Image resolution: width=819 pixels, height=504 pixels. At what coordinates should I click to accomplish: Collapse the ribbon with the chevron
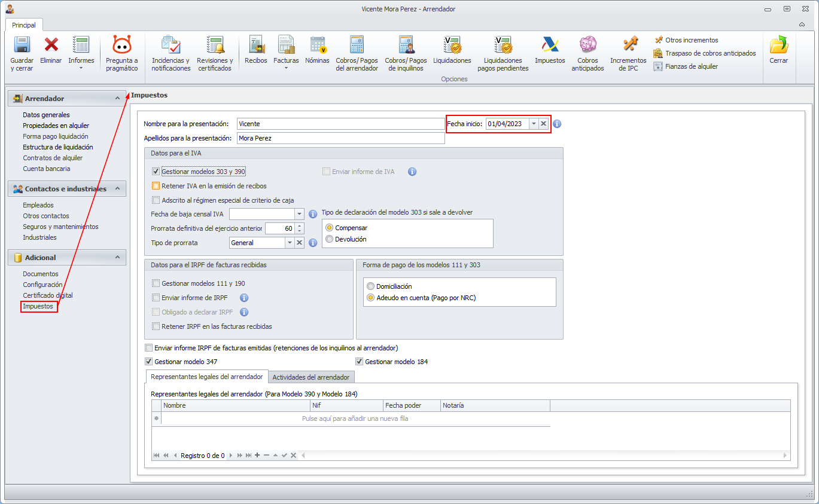click(802, 25)
